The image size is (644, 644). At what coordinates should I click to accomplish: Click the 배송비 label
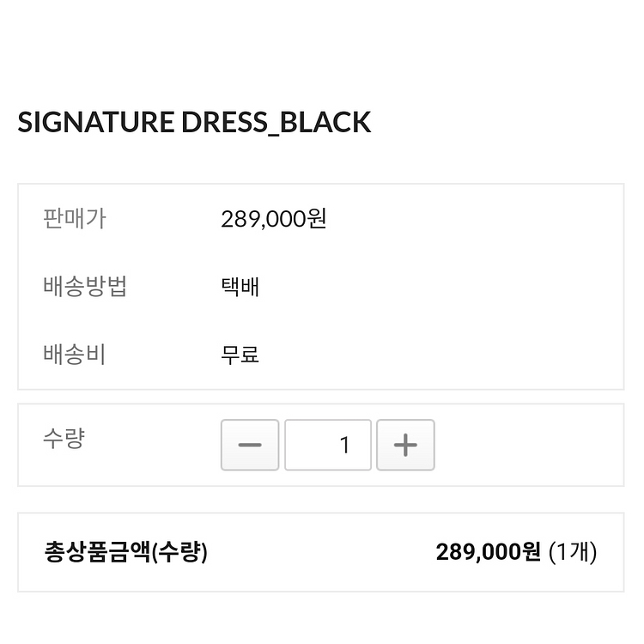pos(74,354)
